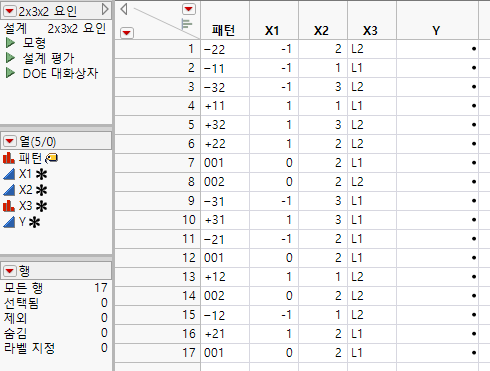Select the 설계 평가 script label
This screenshot has width=490, height=371.
coord(48,58)
